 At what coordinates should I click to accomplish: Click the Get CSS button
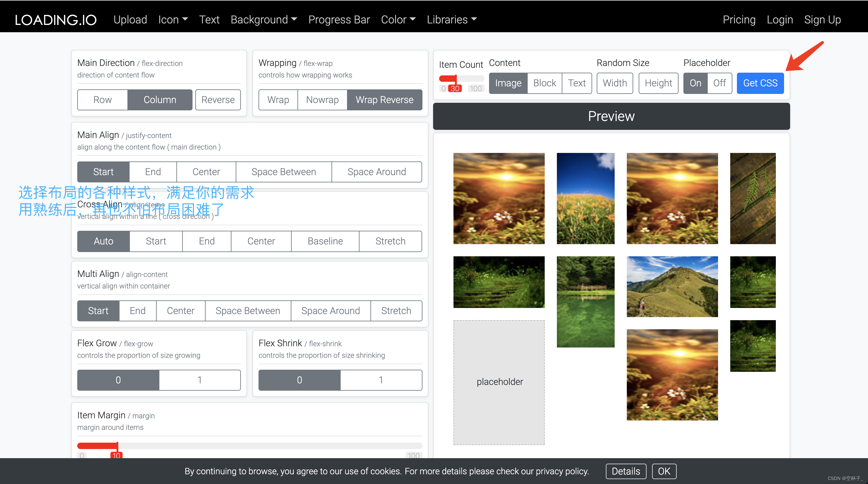point(760,83)
